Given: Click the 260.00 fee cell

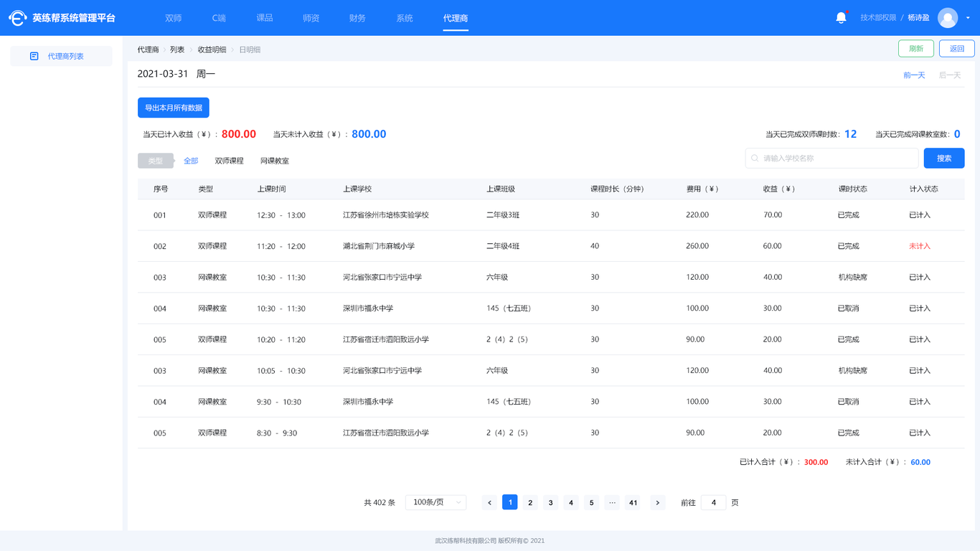Looking at the screenshot, I should pyautogui.click(x=697, y=246).
